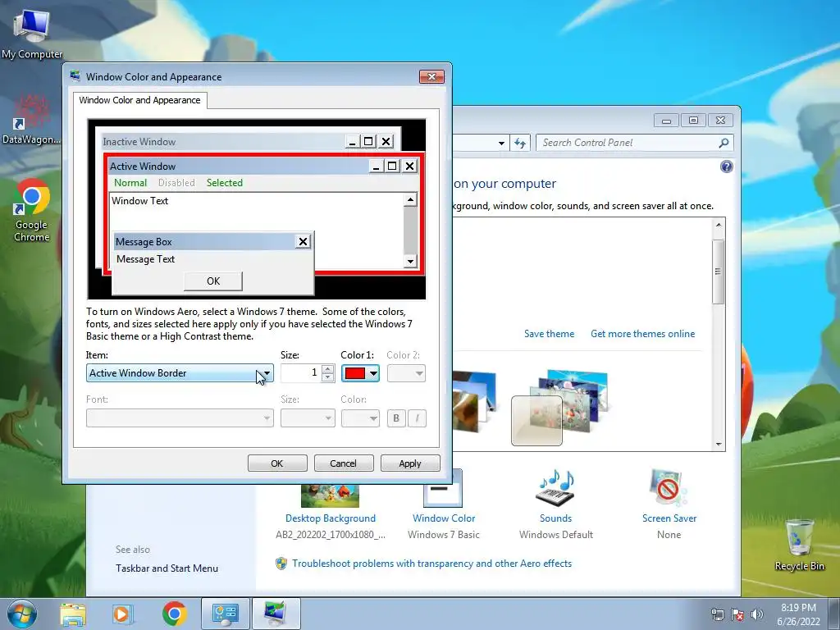Click the theme list scrollbar thumb
Screen dimensions: 840x630
719,272
